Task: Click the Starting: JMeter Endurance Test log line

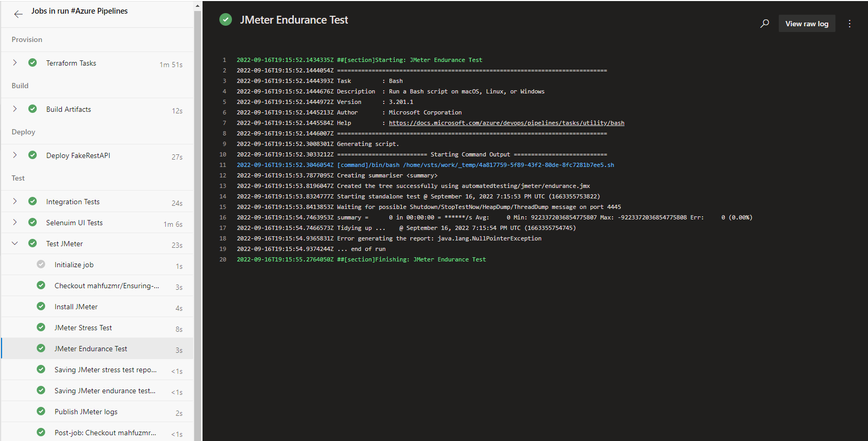Action: pos(359,60)
